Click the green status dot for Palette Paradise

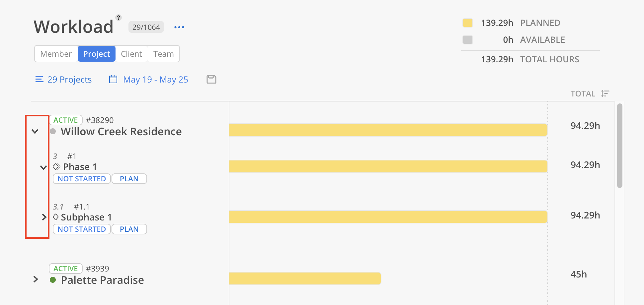[53, 280]
